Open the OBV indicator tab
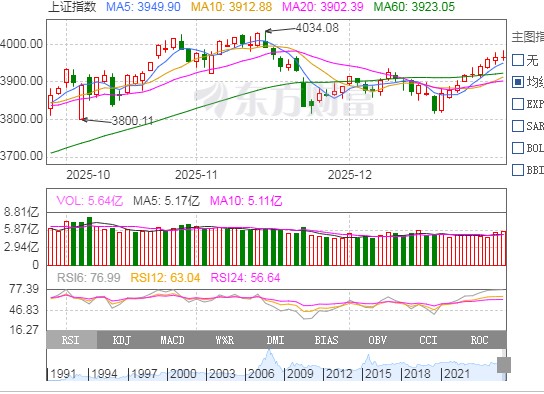The height and width of the screenshot is (394, 544). [377, 340]
